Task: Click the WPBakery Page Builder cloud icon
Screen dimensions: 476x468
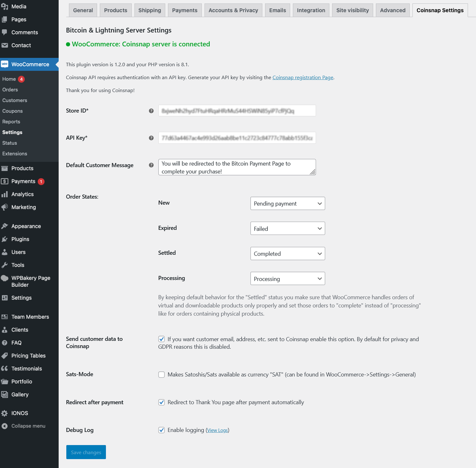Action: [5, 278]
